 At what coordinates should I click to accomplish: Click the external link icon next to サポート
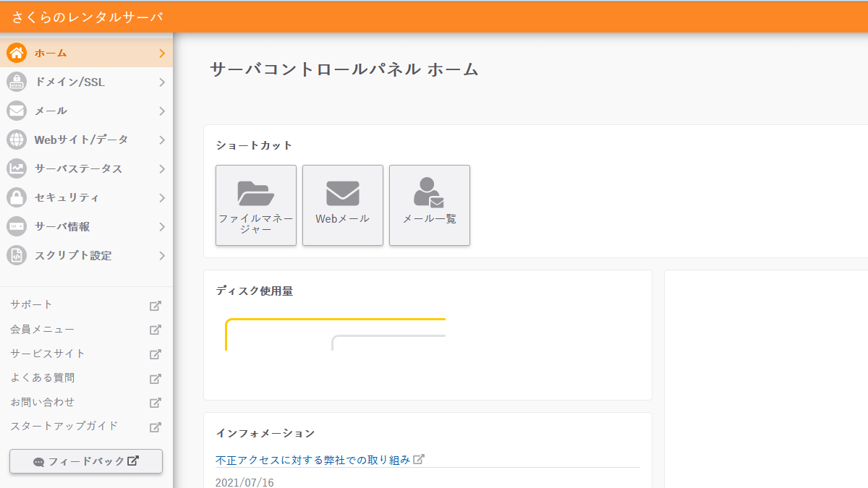155,305
